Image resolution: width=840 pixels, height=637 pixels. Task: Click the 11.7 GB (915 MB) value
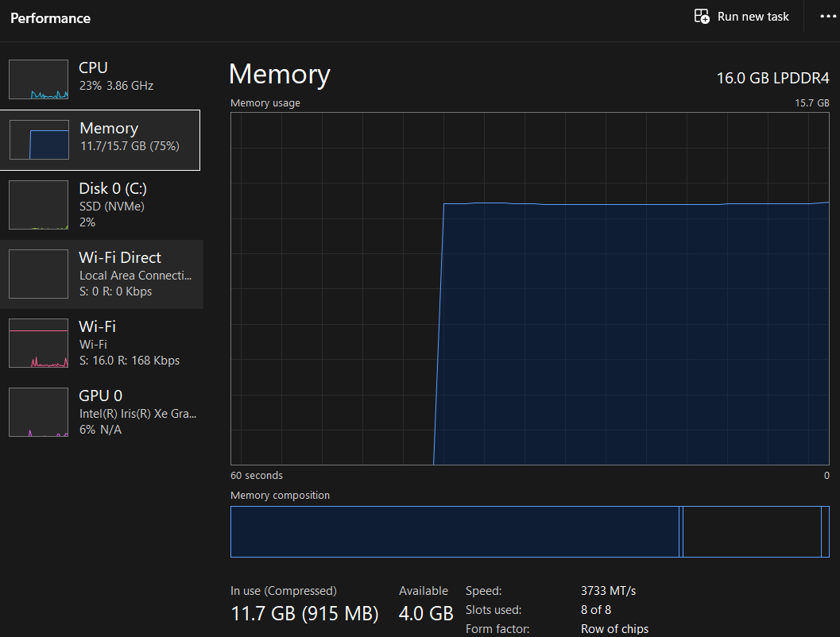(x=304, y=613)
